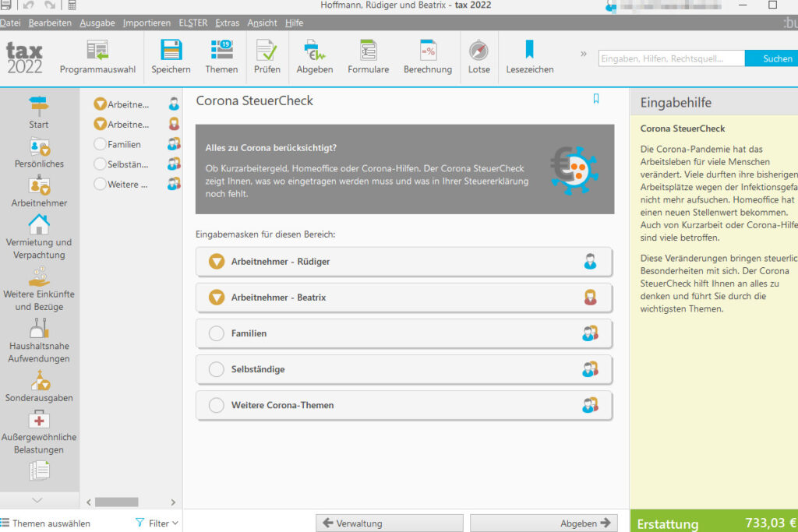Image resolution: width=798 pixels, height=532 pixels.
Task: Open the Importieren menu
Action: (x=147, y=23)
